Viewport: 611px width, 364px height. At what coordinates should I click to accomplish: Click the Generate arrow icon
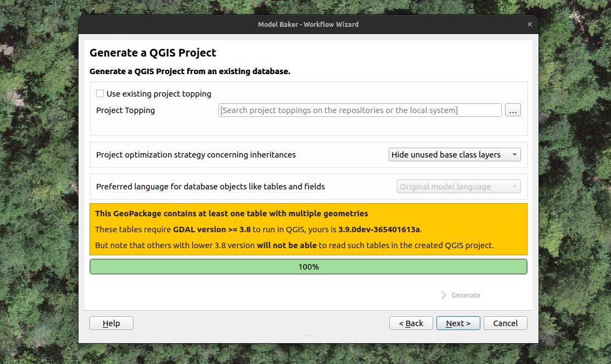(444, 295)
